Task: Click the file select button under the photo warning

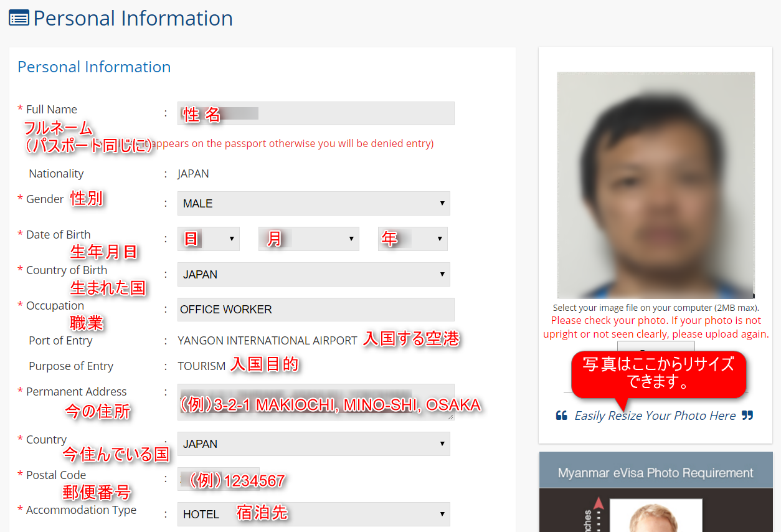Action: [x=655, y=345]
